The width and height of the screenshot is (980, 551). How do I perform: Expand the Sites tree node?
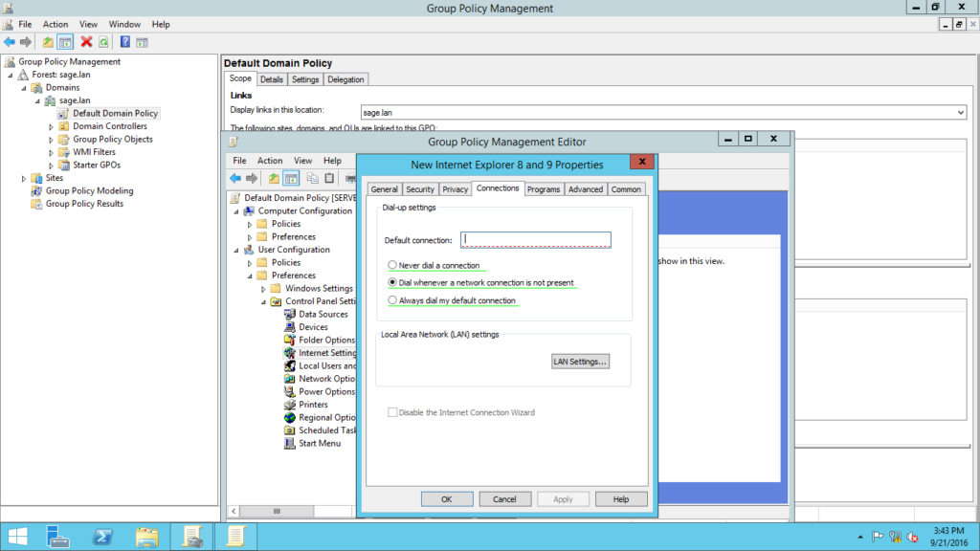point(24,178)
